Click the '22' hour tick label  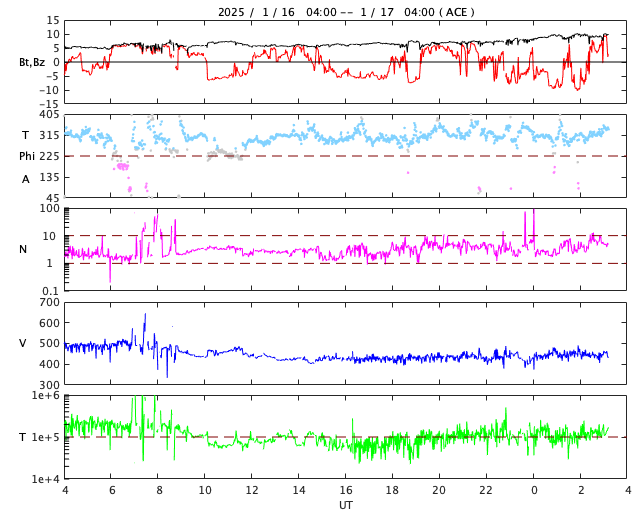coord(486,490)
